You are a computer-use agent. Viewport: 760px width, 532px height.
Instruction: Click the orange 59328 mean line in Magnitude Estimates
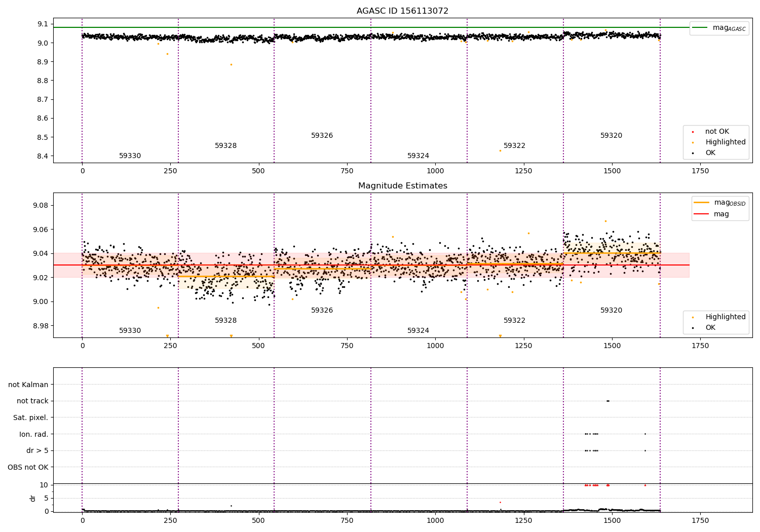pos(226,276)
